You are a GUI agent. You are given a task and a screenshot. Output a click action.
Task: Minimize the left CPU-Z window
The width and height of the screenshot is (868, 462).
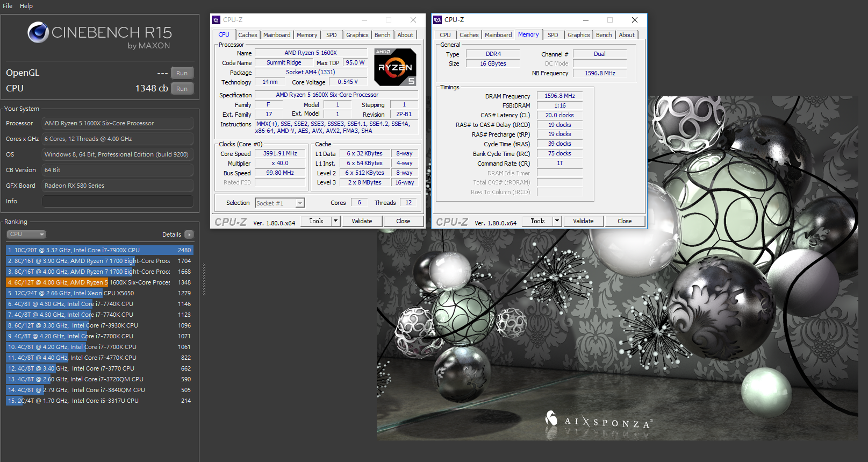click(x=364, y=20)
